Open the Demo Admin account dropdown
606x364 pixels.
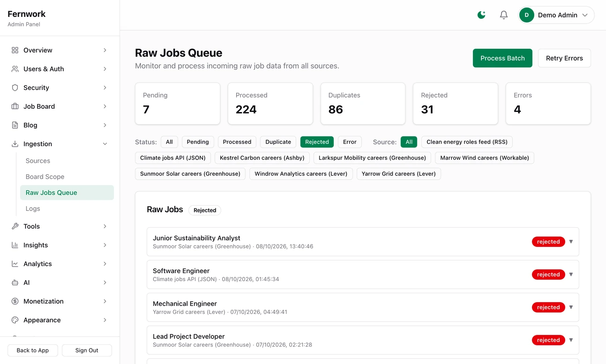556,15
